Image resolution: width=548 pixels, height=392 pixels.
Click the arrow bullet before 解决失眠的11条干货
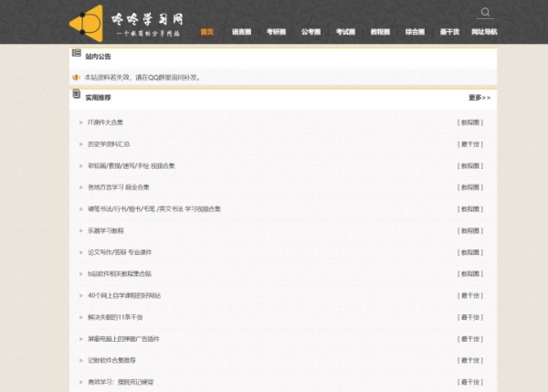tap(81, 317)
